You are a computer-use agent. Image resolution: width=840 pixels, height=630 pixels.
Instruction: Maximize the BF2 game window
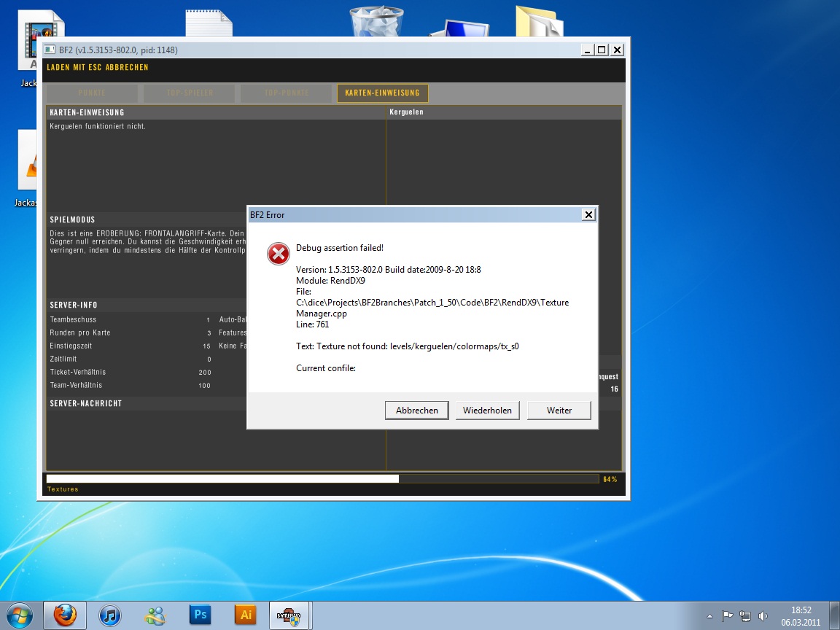tap(602, 50)
